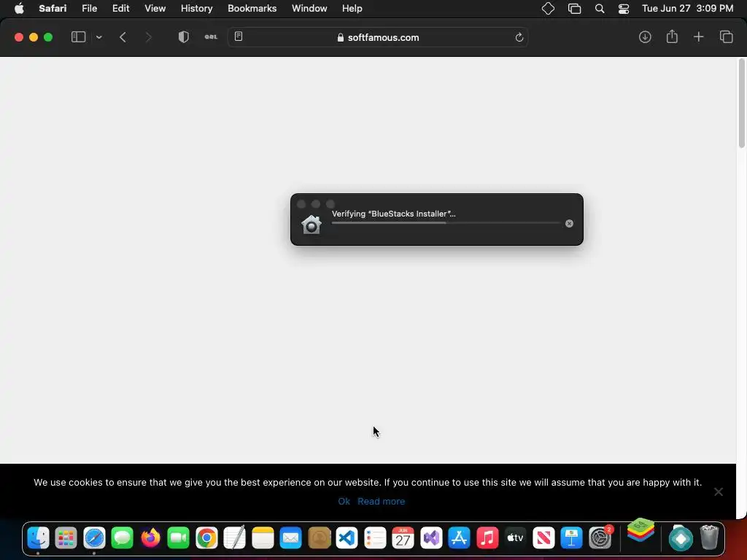Show Safari downloads list
The height and width of the screenshot is (560, 747).
click(645, 37)
